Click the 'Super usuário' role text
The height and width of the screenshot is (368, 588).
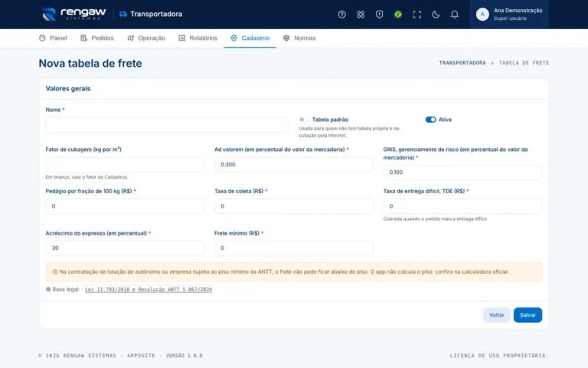tap(510, 18)
